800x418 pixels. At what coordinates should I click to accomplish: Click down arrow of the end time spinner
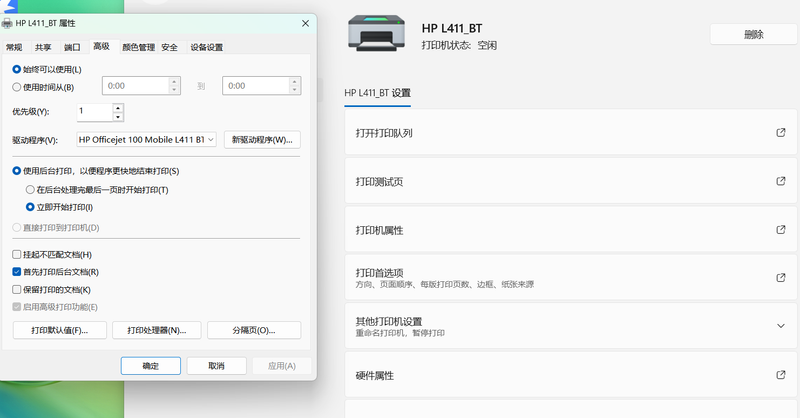tap(294, 90)
